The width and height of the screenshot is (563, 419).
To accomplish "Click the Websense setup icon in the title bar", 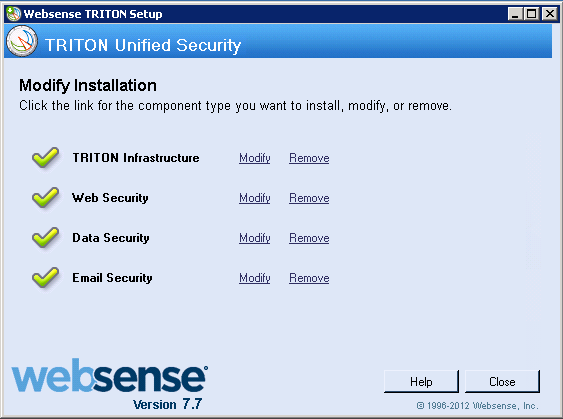I will 14,14.
